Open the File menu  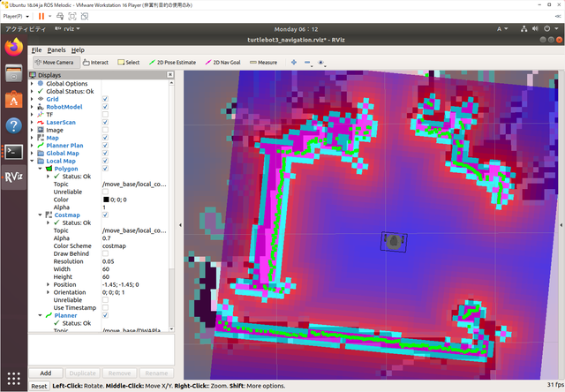tap(37, 50)
